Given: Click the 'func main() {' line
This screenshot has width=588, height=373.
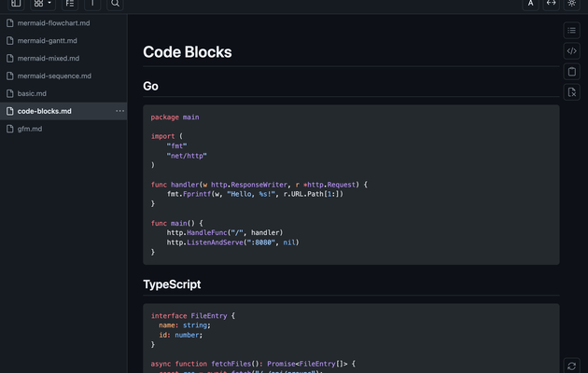Looking at the screenshot, I should coord(176,223).
